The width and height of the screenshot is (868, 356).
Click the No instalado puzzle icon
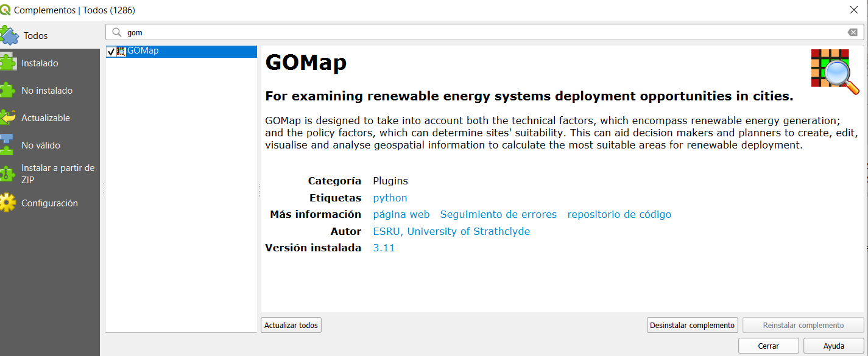point(8,91)
